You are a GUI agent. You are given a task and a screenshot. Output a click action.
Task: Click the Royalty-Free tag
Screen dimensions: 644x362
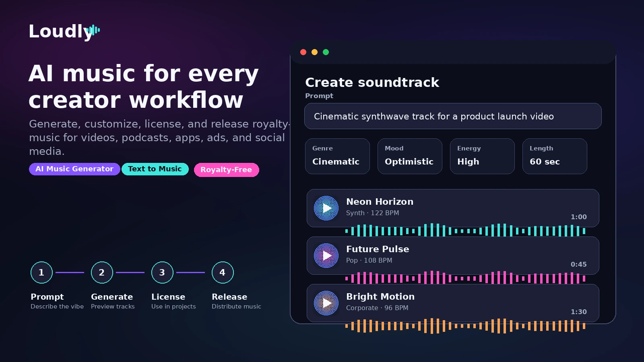point(226,170)
